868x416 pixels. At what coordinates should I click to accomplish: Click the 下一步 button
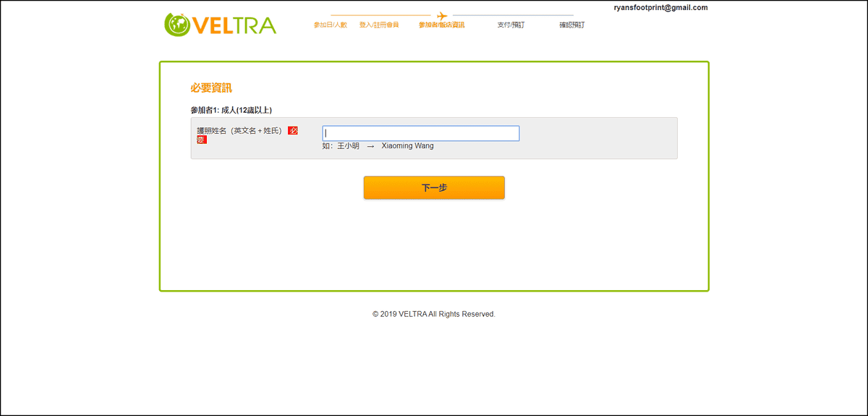click(434, 187)
